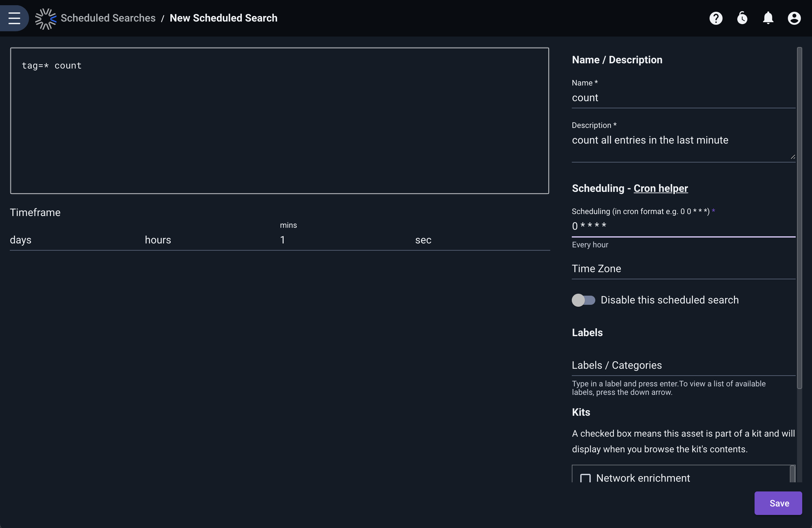Focus the tag=* count query editor
812x528 pixels.
[280, 121]
